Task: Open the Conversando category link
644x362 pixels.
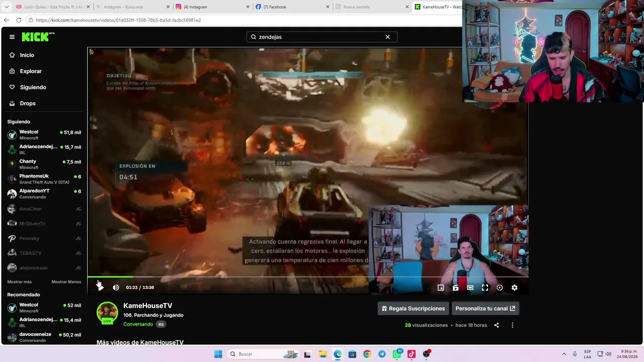Action: (x=138, y=324)
